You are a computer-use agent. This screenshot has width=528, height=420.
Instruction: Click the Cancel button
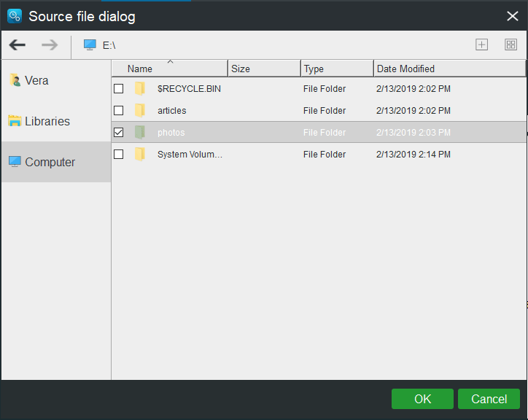click(489, 399)
